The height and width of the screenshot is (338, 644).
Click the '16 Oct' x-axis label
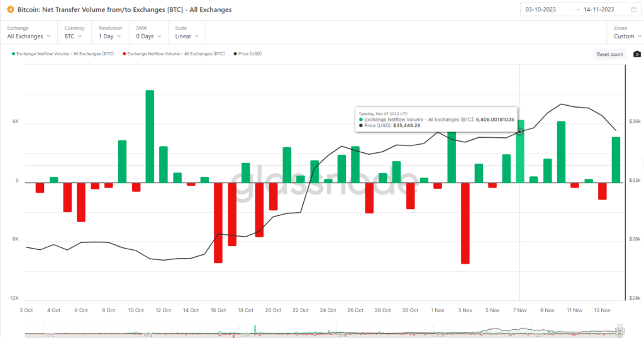pos(218,310)
